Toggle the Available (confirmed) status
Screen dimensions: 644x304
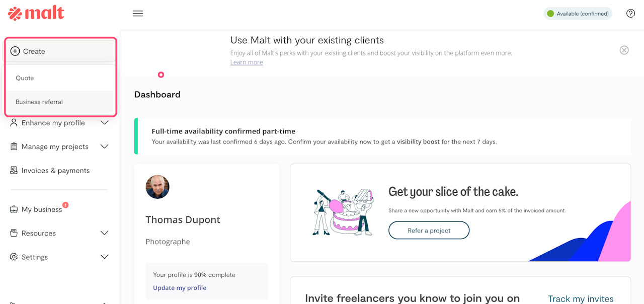(x=578, y=14)
